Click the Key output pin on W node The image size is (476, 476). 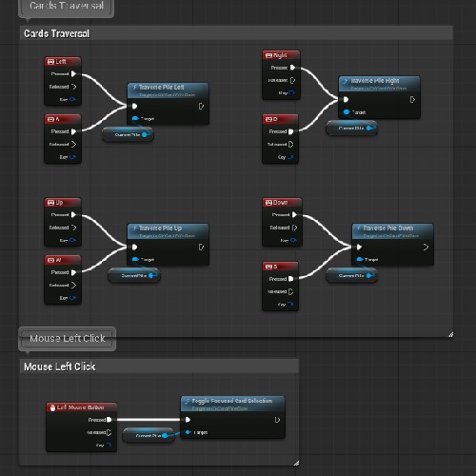point(72,298)
